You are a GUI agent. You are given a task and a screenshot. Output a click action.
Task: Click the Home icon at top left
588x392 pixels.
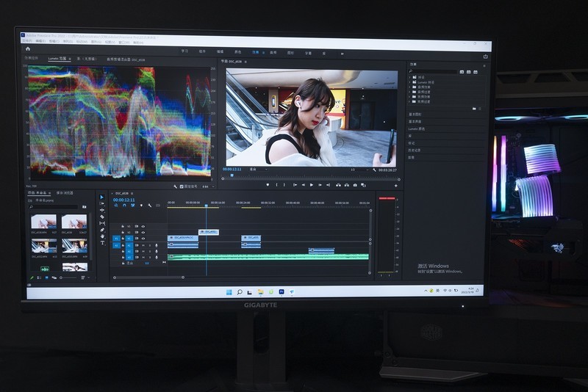pyautogui.click(x=29, y=48)
